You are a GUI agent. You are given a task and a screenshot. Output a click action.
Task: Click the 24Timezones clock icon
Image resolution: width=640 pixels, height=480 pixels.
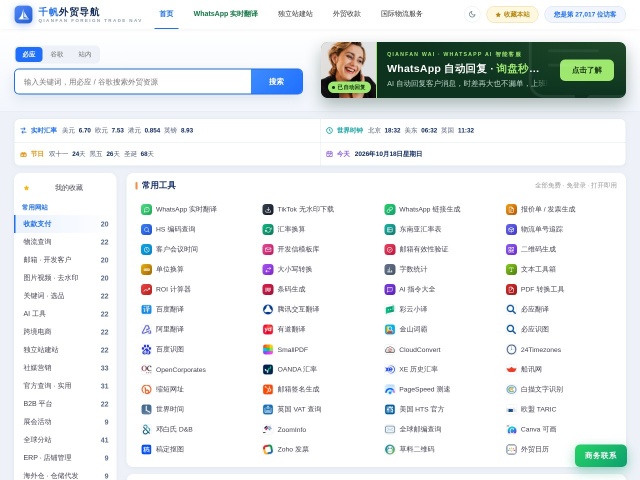pos(511,349)
